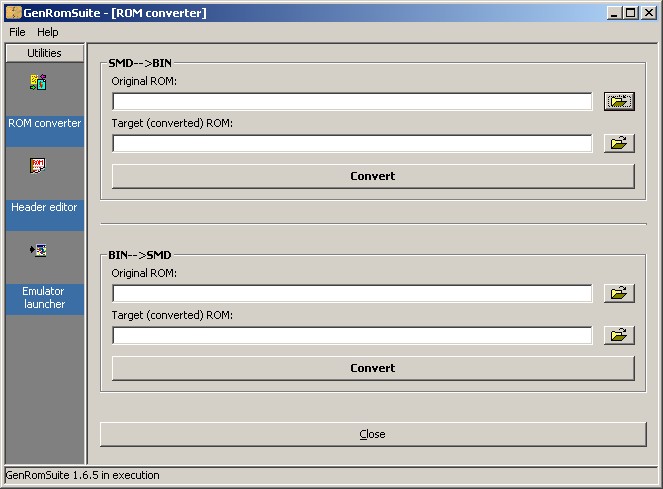This screenshot has height=489, width=663.
Task: Open the Help menu
Action: [x=47, y=32]
